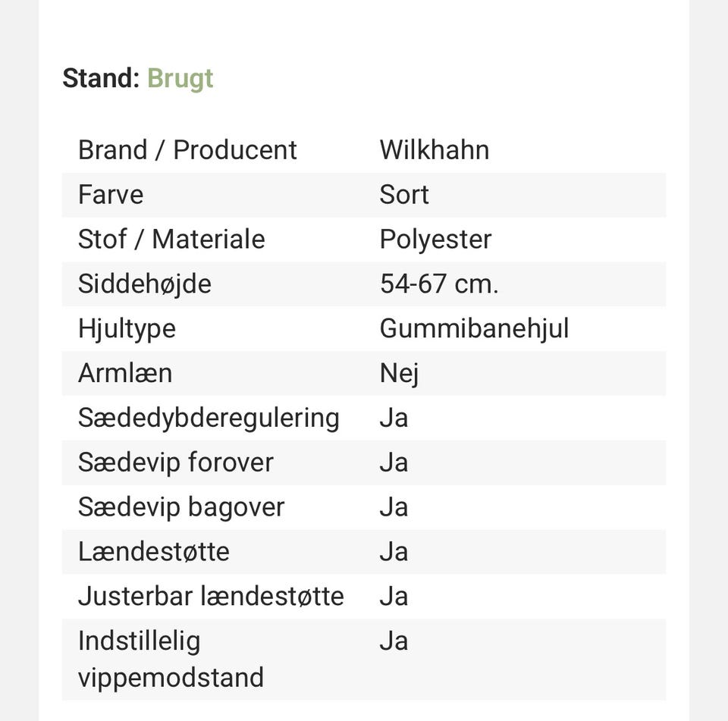Viewport: 728px width, 721px height.
Task: Click the 'Sort' color value
Action: point(404,194)
